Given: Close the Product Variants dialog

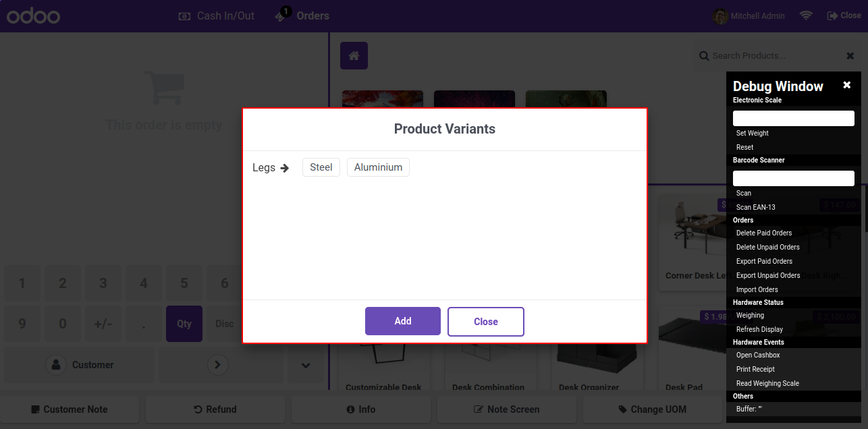Looking at the screenshot, I should 486,322.
